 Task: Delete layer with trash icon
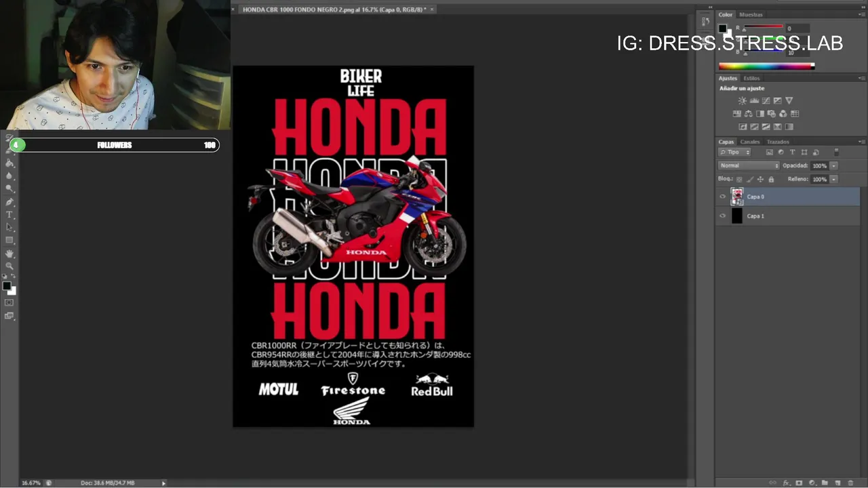pyautogui.click(x=850, y=483)
